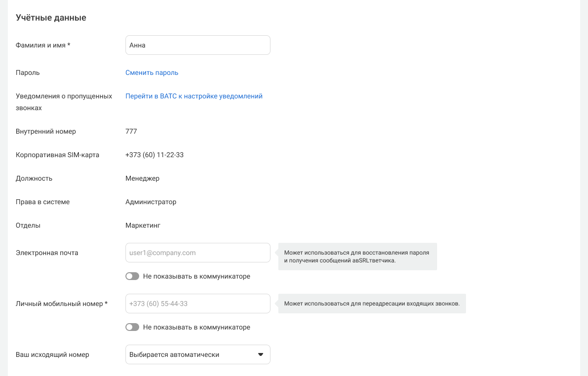Click the email password recovery hint box
The width and height of the screenshot is (588, 376).
click(357, 257)
